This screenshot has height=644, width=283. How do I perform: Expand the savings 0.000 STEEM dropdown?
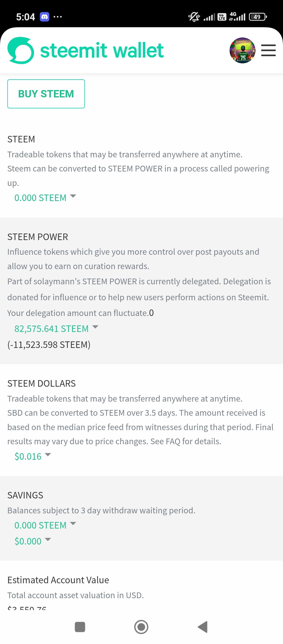(45, 525)
